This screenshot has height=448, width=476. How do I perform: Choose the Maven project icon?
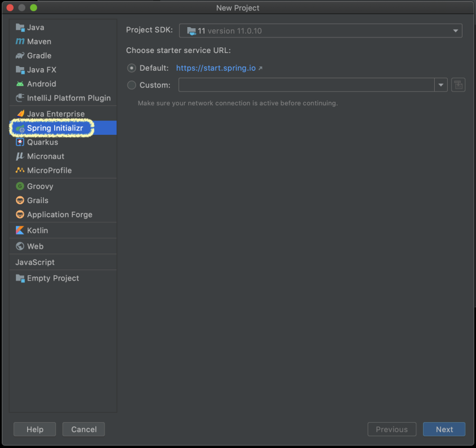click(x=20, y=41)
